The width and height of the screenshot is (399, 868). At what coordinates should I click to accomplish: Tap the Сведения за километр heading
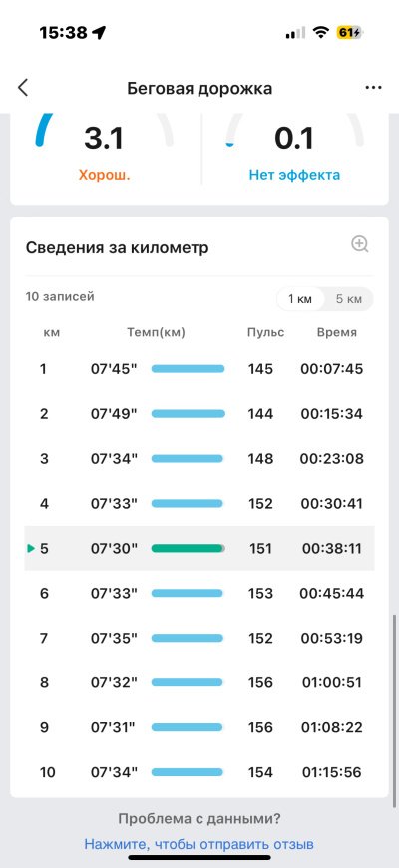(x=118, y=248)
